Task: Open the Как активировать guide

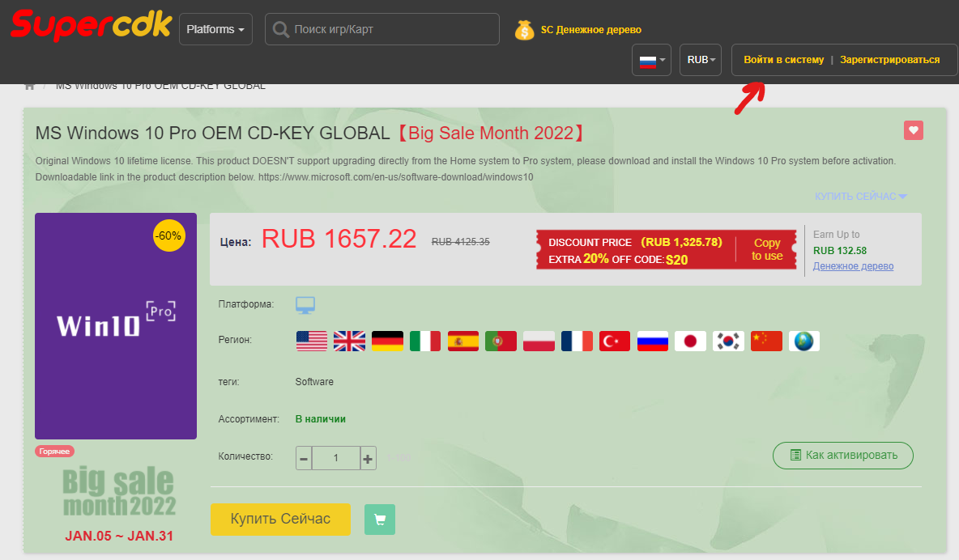Action: pos(843,456)
